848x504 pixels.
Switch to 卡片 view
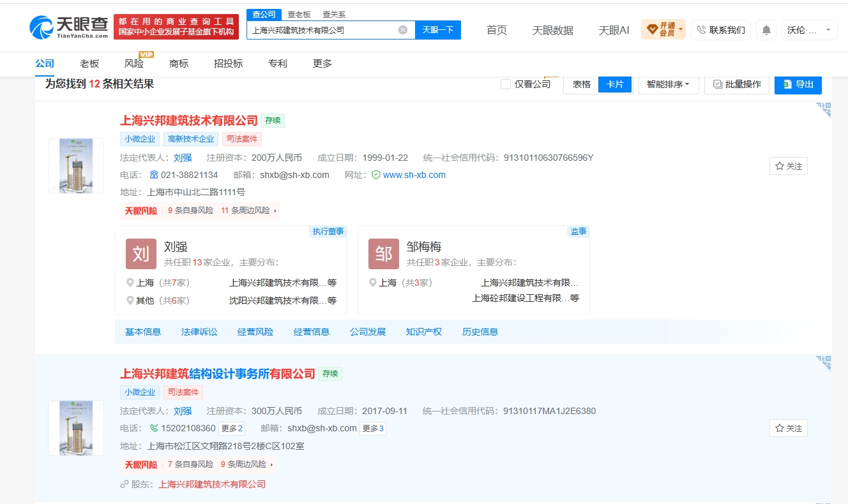[x=615, y=84]
